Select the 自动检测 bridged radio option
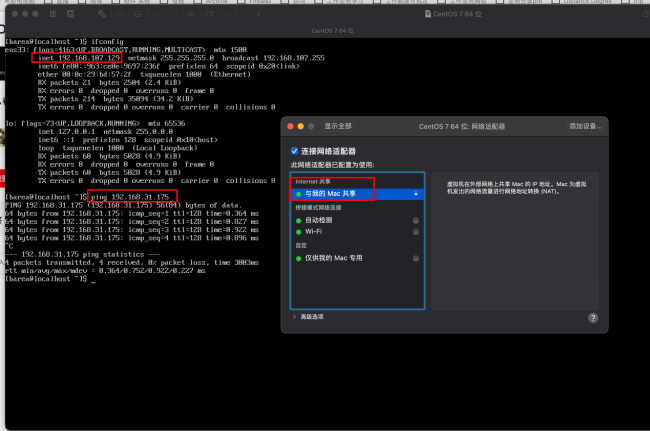Viewport: 650px width, 431px height. (x=416, y=220)
